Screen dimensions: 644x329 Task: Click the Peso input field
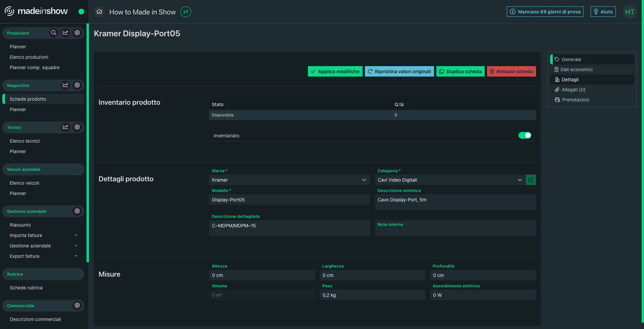tap(372, 295)
